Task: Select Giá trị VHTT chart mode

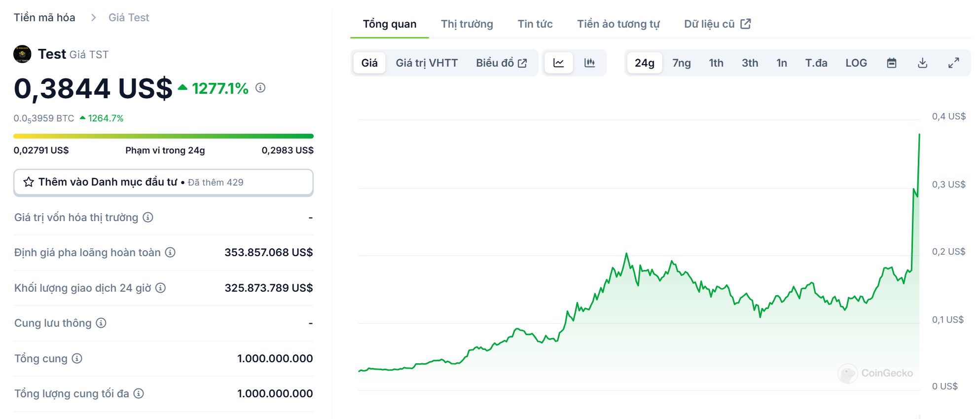Action: tap(427, 63)
